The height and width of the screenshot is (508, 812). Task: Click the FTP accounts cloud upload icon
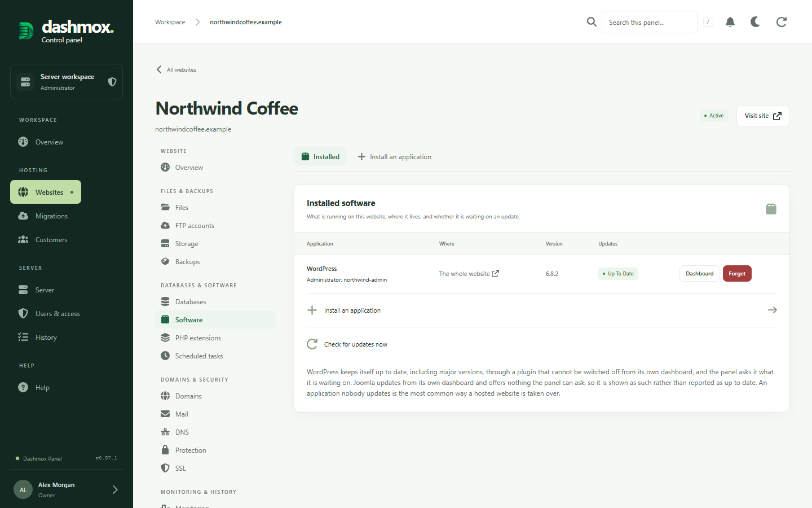coord(165,225)
